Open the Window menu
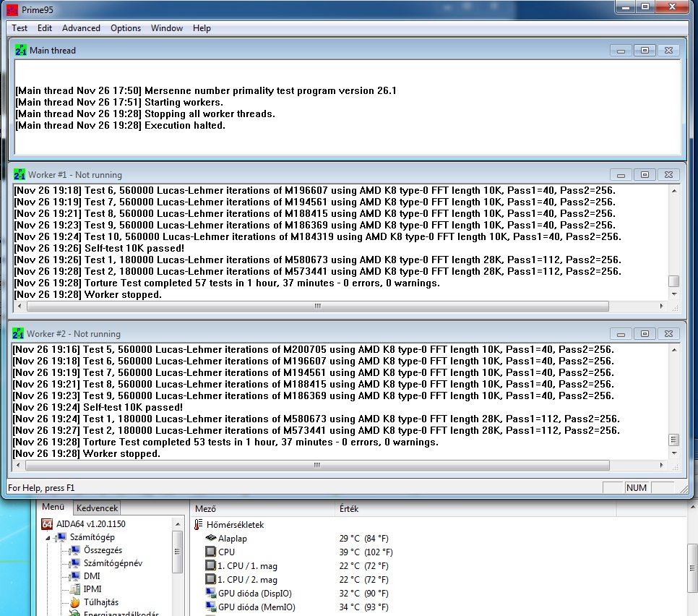 point(166,28)
